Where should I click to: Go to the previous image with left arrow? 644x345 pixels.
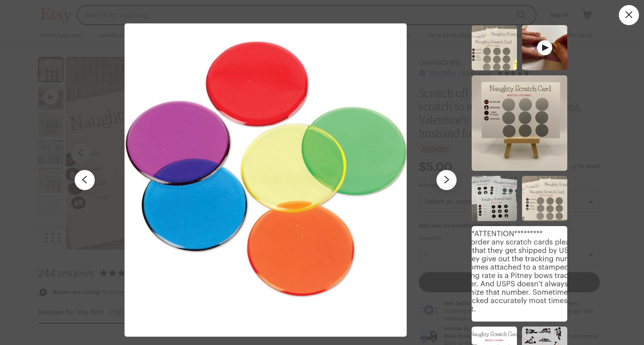point(85,180)
